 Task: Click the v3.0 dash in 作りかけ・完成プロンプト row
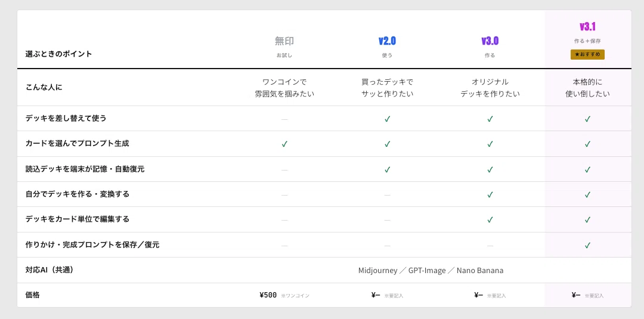(490, 246)
